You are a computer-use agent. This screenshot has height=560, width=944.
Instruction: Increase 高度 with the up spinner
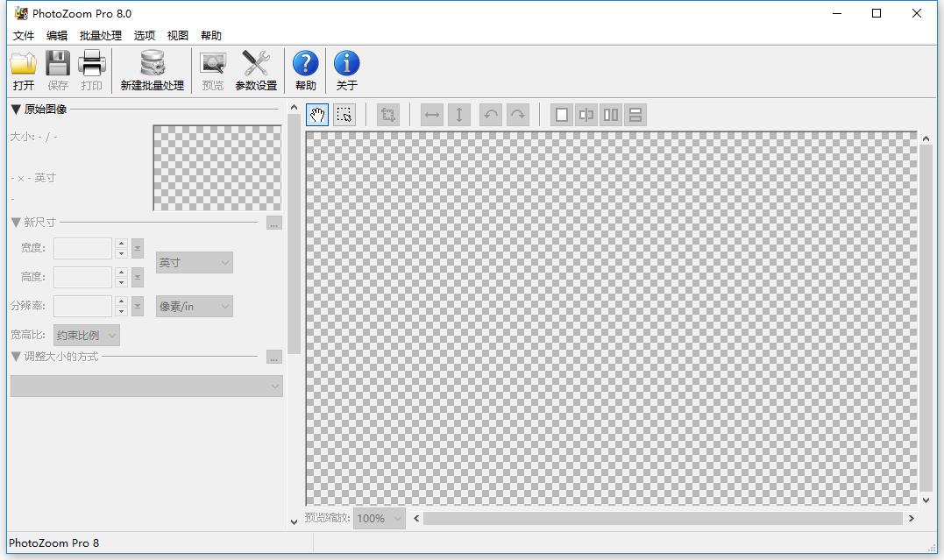tap(121, 273)
